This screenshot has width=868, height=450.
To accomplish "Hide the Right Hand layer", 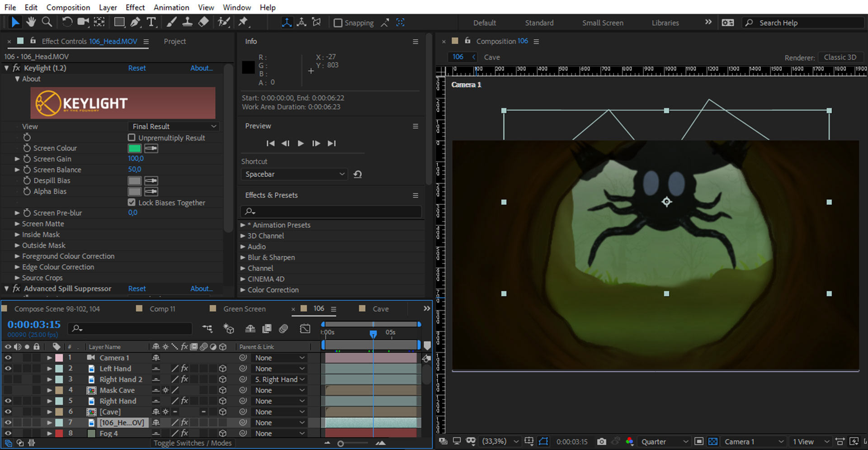I will coord(8,401).
